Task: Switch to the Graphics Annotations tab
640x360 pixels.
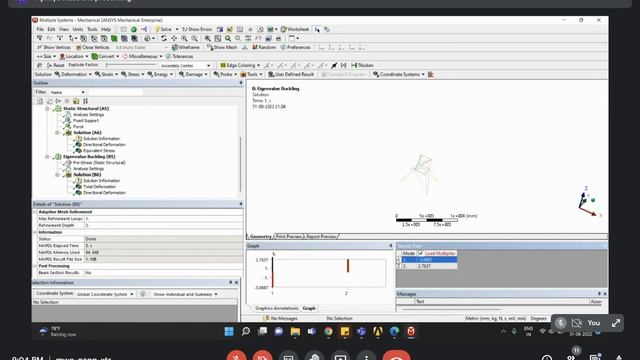Action: [x=276, y=308]
